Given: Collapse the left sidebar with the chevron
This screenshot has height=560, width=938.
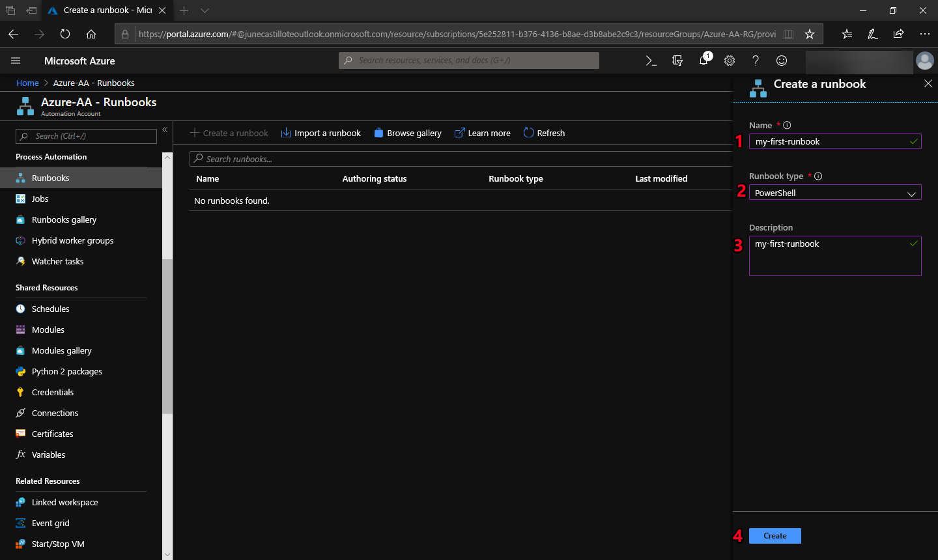Looking at the screenshot, I should pyautogui.click(x=165, y=129).
